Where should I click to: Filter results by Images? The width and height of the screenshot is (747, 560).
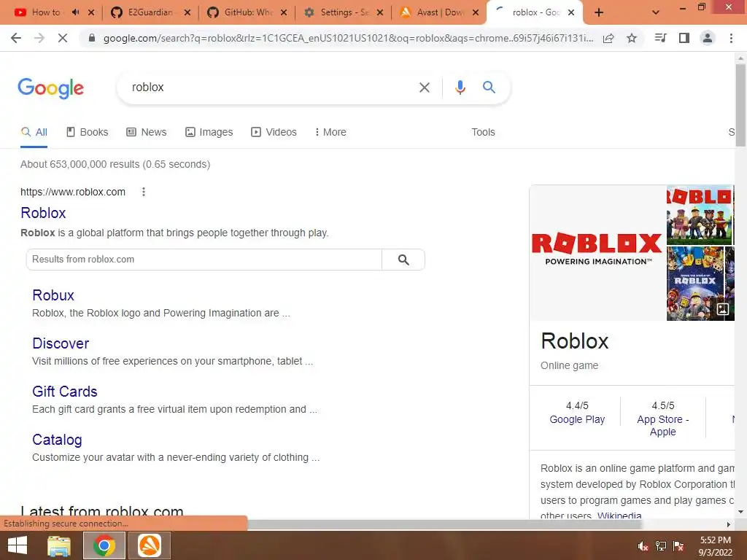(209, 132)
